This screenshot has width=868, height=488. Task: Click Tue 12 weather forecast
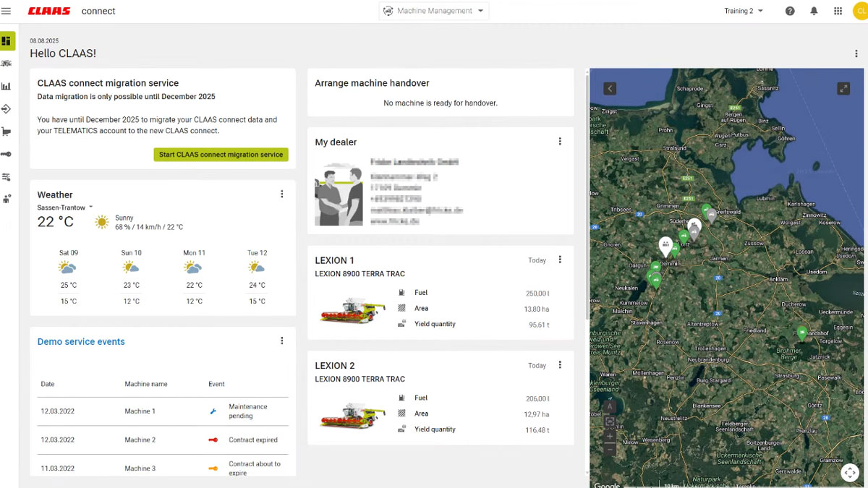pos(257,277)
